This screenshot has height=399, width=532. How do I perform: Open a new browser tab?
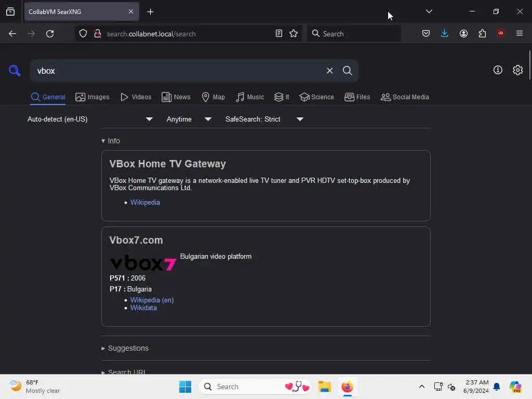150,12
